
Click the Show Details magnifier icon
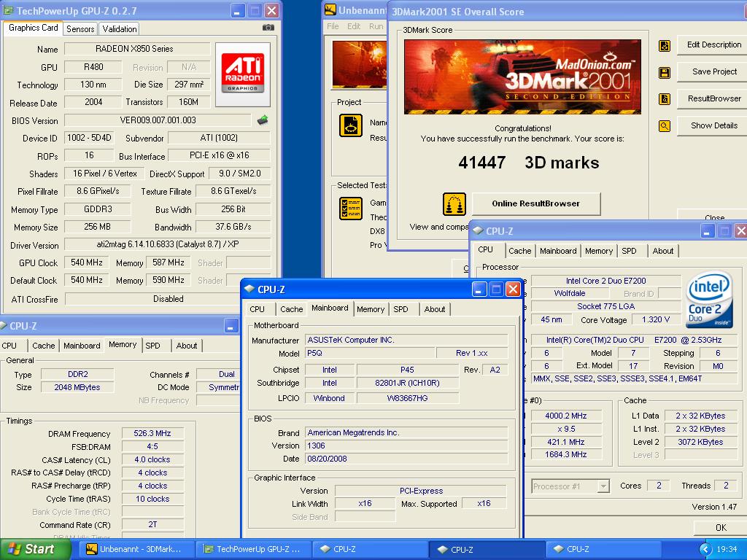[x=665, y=125]
